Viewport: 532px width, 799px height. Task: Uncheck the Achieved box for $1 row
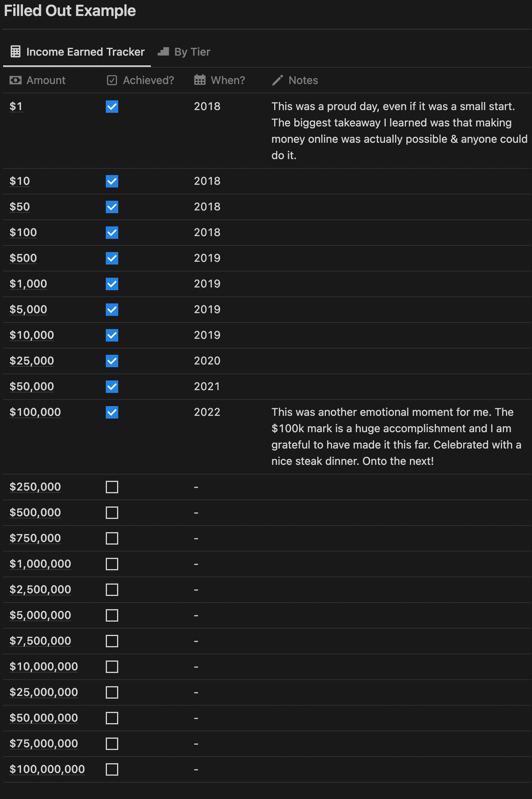coord(112,107)
